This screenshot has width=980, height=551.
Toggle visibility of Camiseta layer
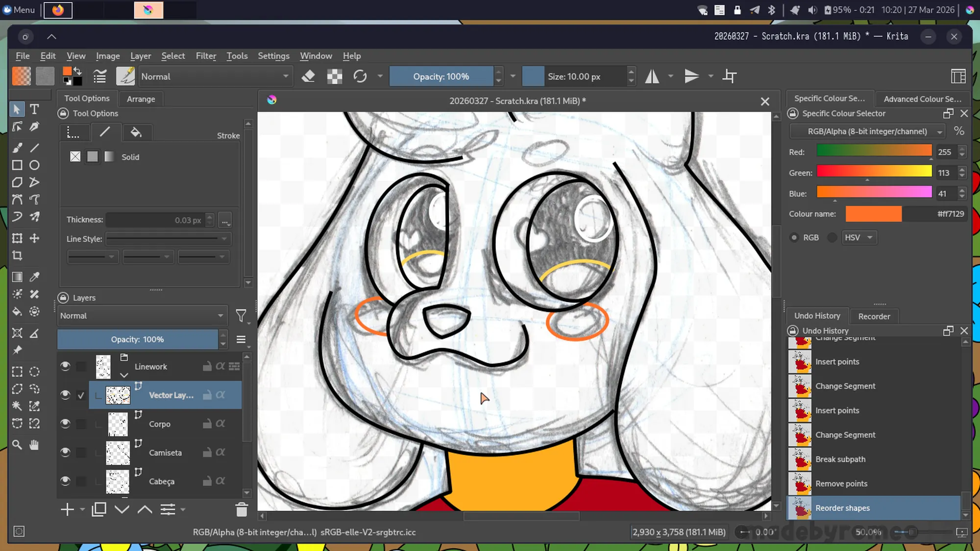point(65,452)
